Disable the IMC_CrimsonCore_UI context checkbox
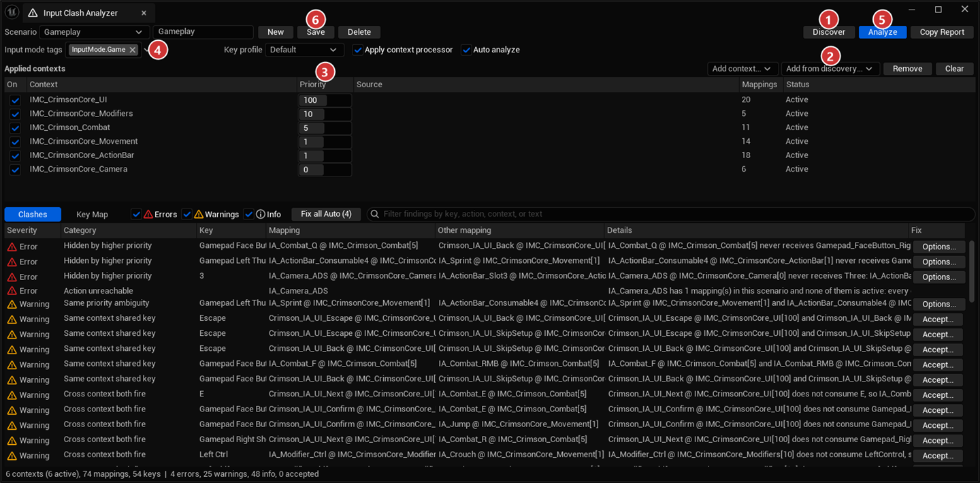The image size is (980, 483). (x=15, y=100)
